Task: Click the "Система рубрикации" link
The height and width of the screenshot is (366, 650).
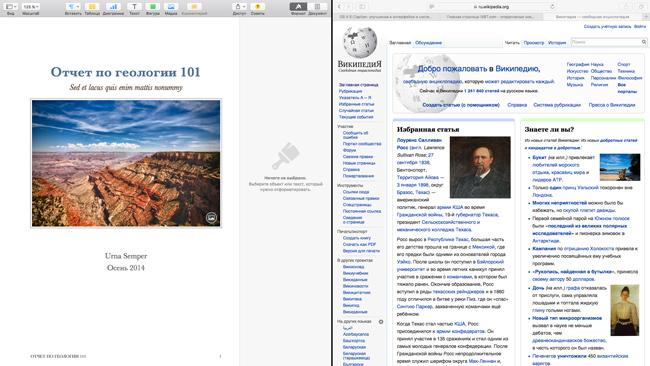Action: pos(557,105)
